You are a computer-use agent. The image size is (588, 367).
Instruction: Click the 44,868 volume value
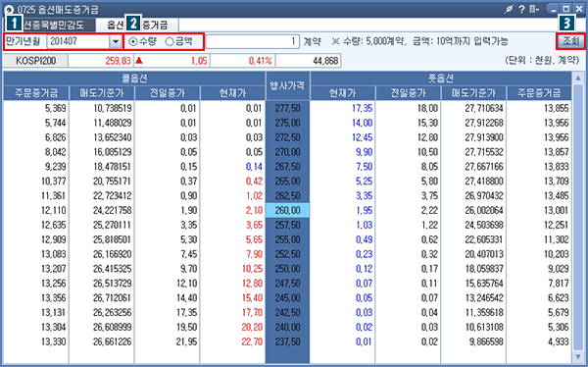(x=325, y=61)
